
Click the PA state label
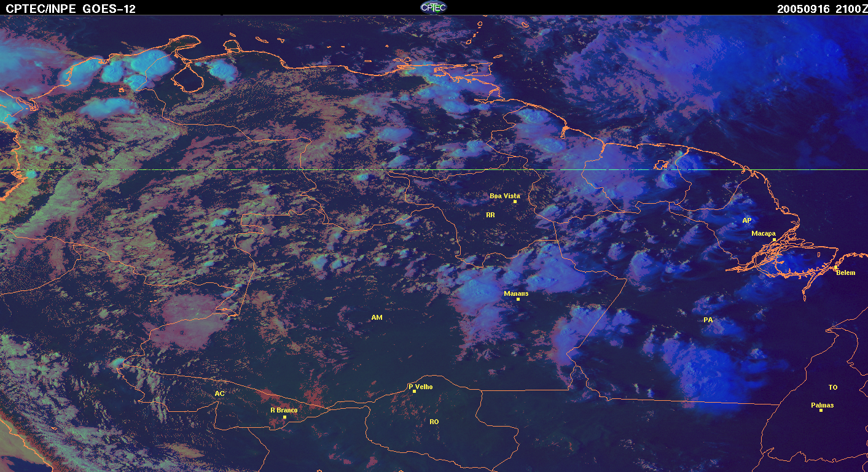coord(708,320)
